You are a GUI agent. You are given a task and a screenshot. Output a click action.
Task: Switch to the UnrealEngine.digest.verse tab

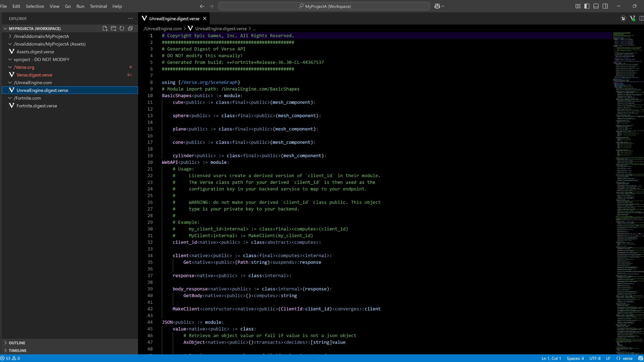(174, 18)
